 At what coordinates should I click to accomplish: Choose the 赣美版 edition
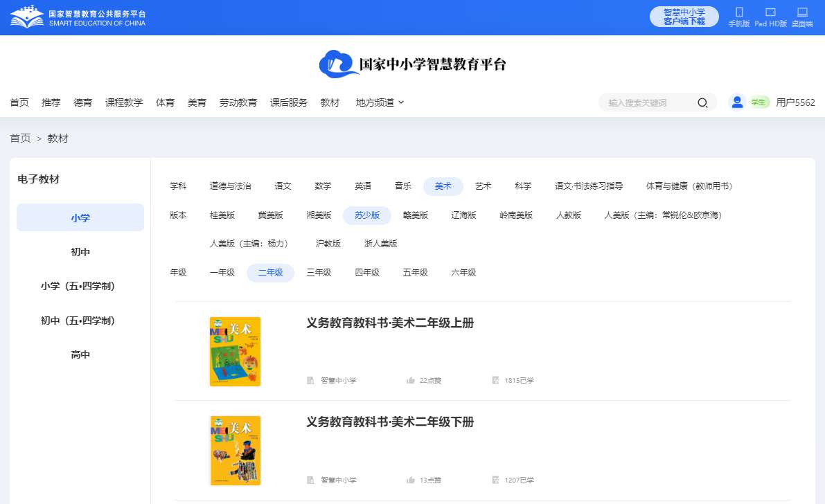click(x=416, y=215)
